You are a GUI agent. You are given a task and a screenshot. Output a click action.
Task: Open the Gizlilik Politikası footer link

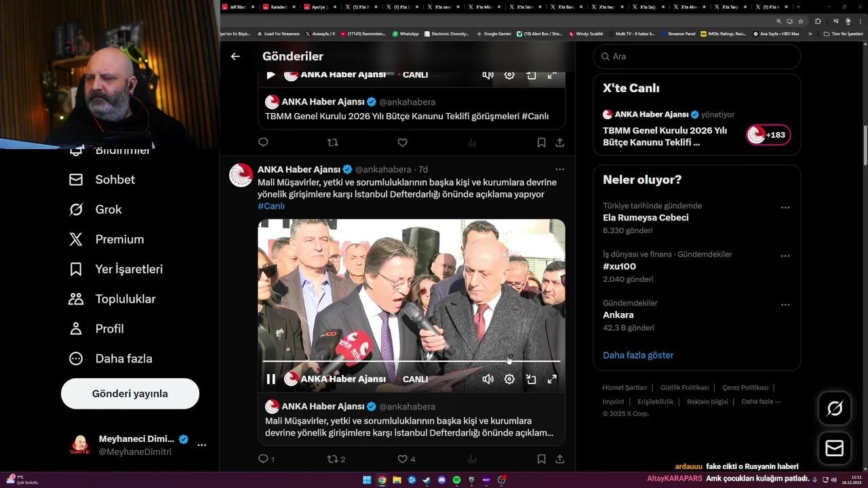pos(684,388)
